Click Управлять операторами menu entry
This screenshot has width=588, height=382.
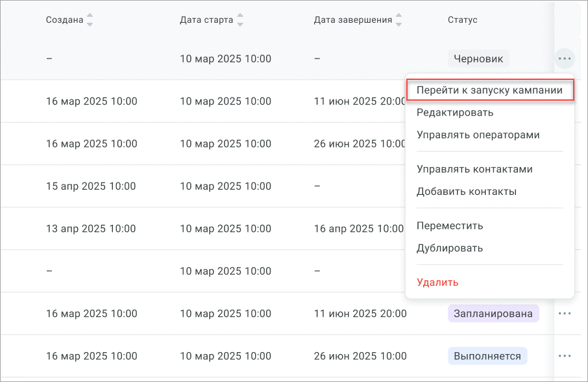(478, 135)
